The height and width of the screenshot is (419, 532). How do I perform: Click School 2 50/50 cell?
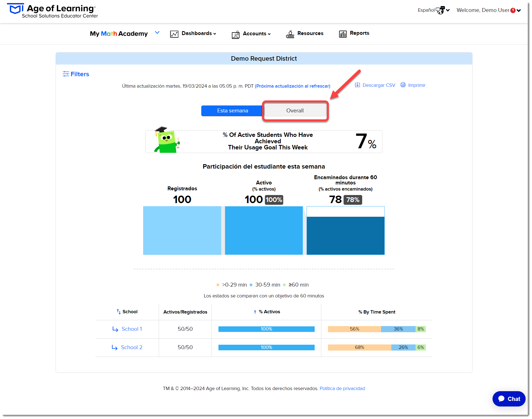[185, 347]
